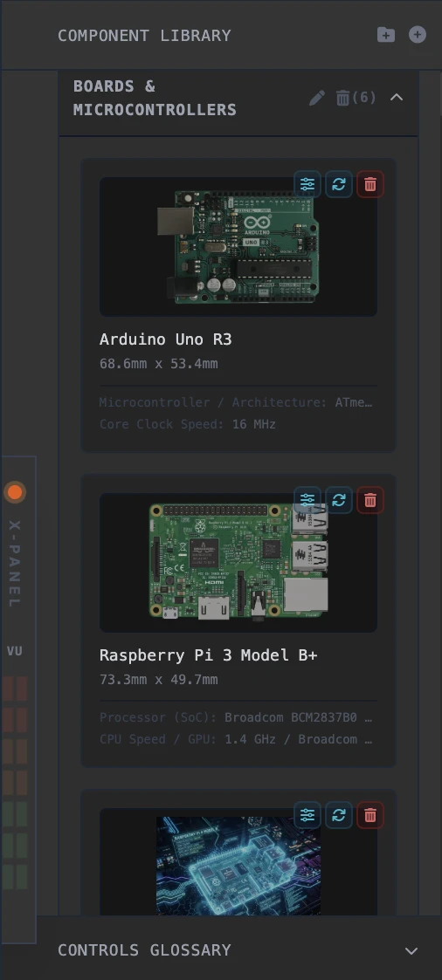Viewport: 442px width, 980px height.
Task: Open settings sliders for the glowing circuit board card
Action: 307,815
